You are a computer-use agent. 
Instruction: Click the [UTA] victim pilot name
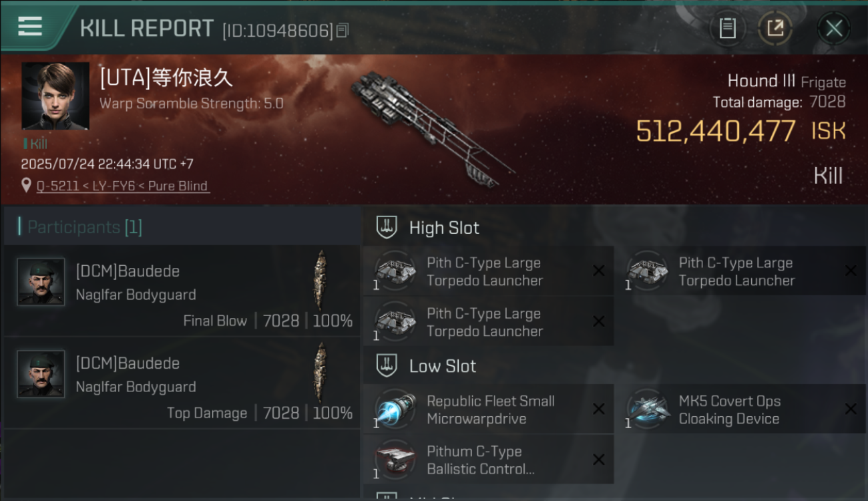coord(166,78)
